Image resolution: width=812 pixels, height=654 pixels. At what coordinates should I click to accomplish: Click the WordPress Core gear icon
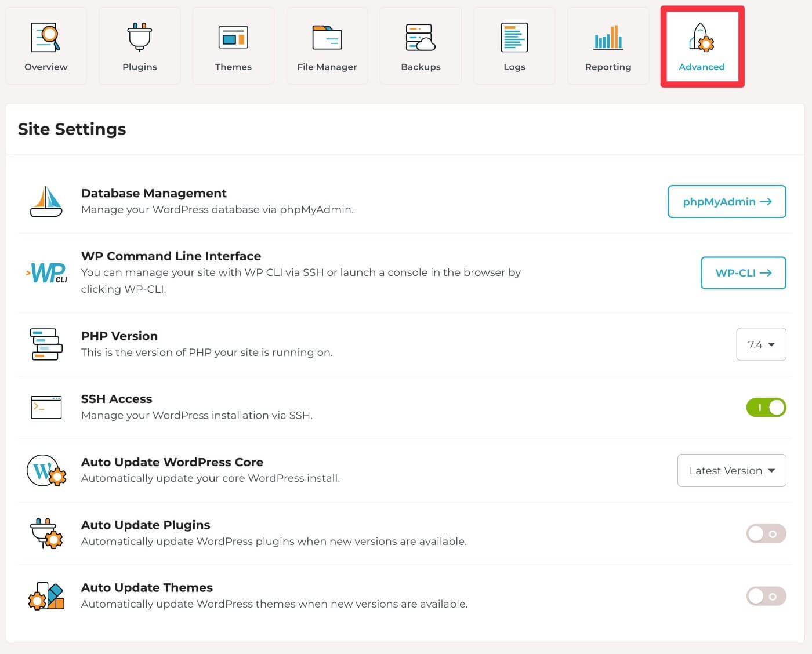point(46,470)
